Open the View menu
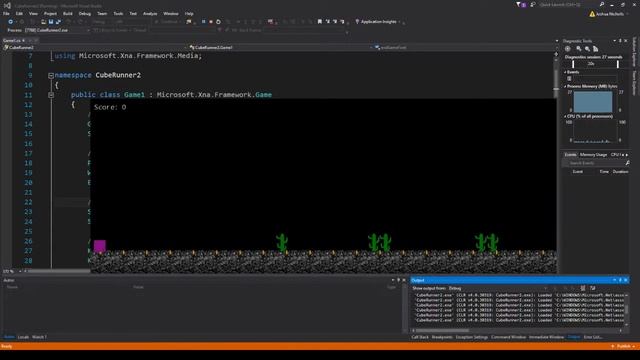The width and height of the screenshot is (640, 360). click(33, 13)
